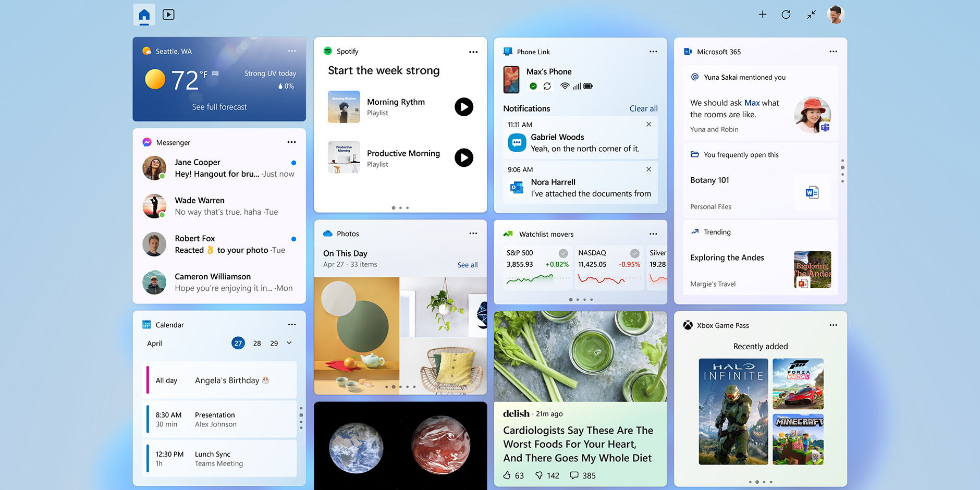This screenshot has height=490, width=980.
Task: Open Minecraft game cover
Action: click(x=798, y=439)
